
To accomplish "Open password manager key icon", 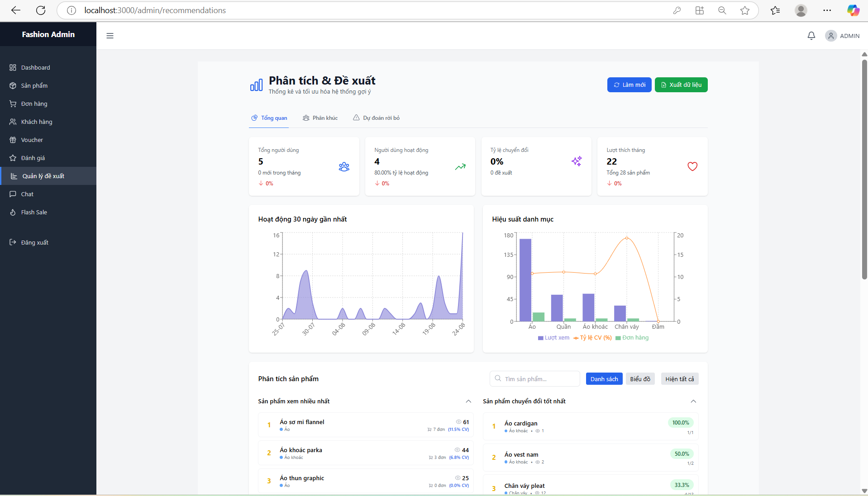I will pyautogui.click(x=677, y=10).
